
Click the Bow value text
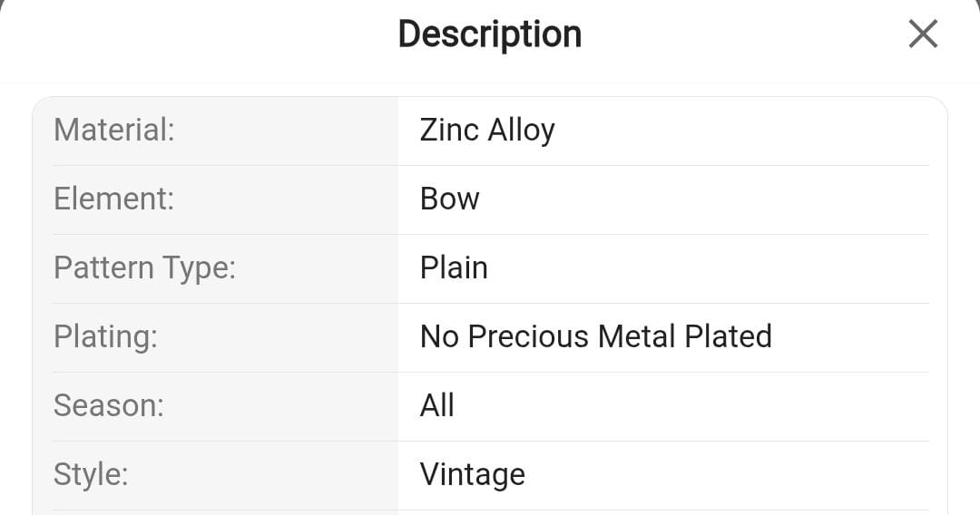449,199
